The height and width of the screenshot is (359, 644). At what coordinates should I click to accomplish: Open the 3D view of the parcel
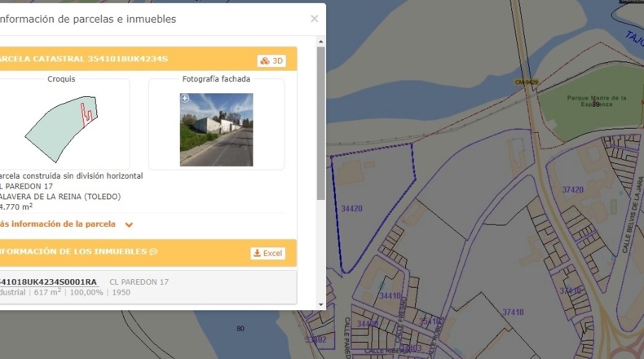point(271,61)
